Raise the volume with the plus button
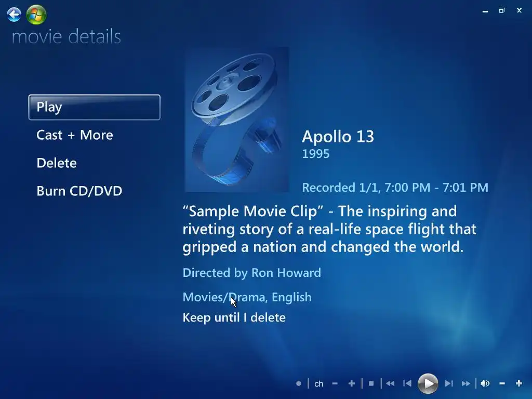 pos(519,384)
